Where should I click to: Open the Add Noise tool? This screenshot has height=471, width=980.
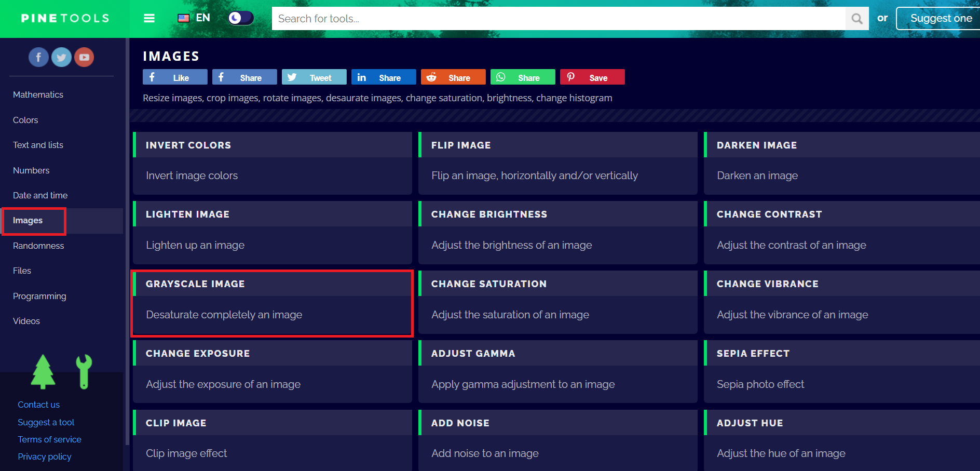pos(558,440)
